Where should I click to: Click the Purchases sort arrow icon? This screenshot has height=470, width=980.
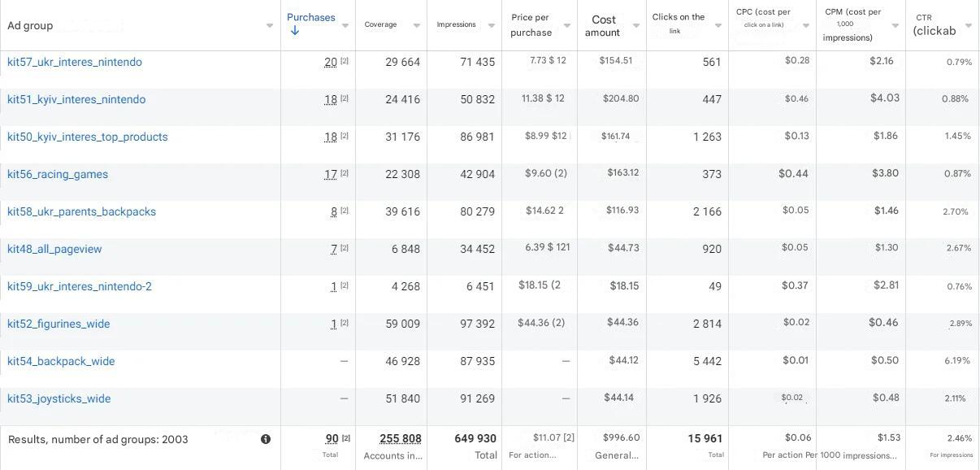click(x=295, y=31)
